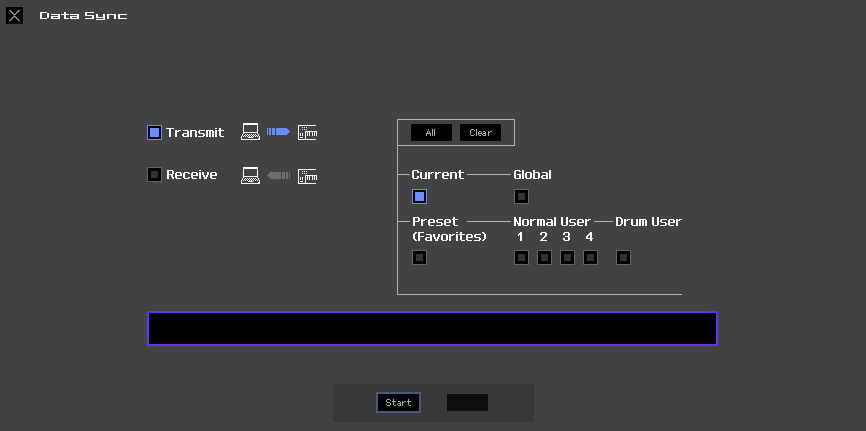
Task: Click the synthesizer icon in Transmit row
Action: [x=307, y=132]
